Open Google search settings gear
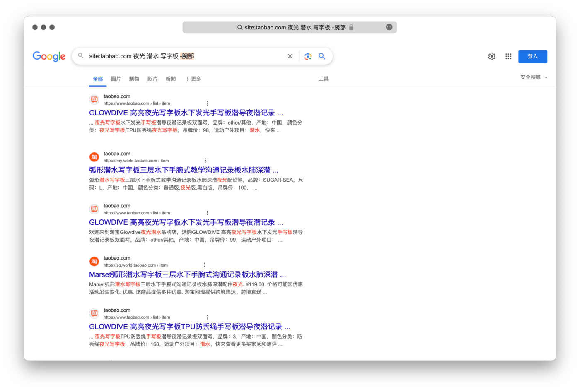Viewport: 580px width, 392px height. coord(491,56)
